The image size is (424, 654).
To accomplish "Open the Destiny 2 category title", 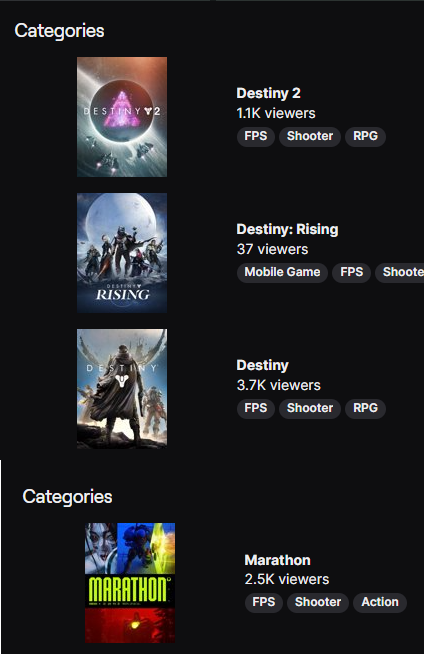I will [x=268, y=93].
